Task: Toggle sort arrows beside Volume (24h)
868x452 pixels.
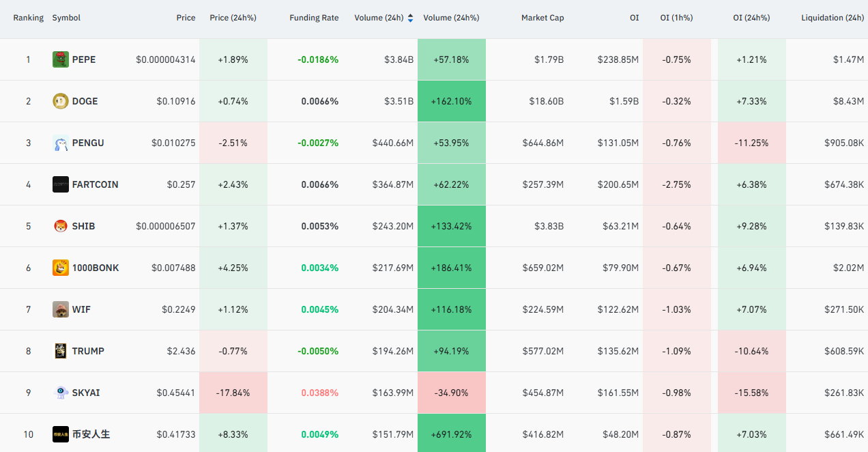Action: point(410,18)
